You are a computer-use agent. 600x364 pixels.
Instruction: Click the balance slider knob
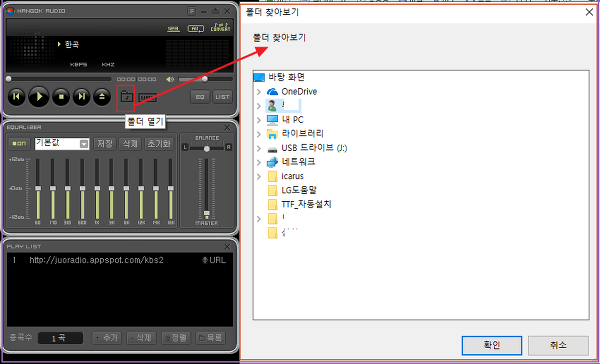pyautogui.click(x=207, y=148)
